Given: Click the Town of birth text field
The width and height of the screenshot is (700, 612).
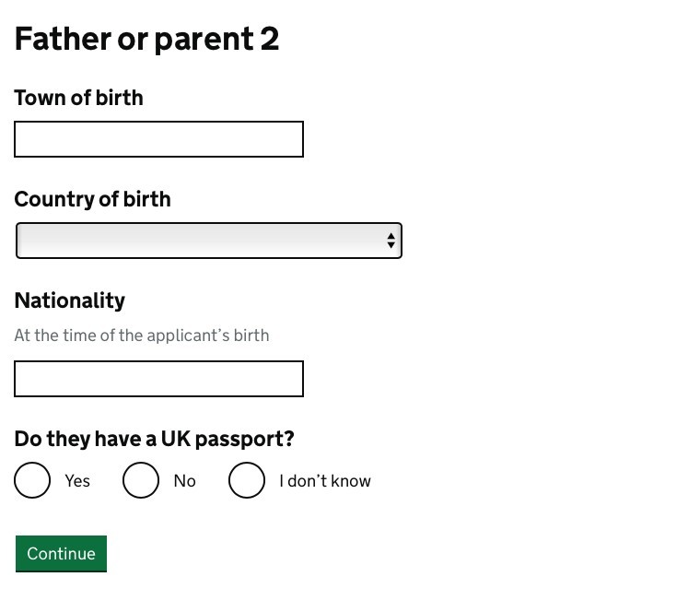Looking at the screenshot, I should [158, 139].
